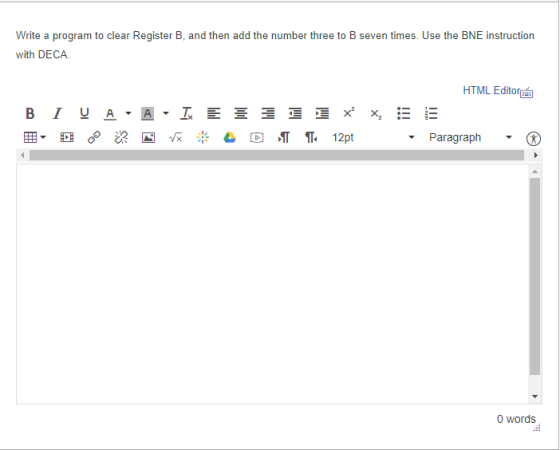
Task: Decrease indent (outdent)
Action: 295,114
